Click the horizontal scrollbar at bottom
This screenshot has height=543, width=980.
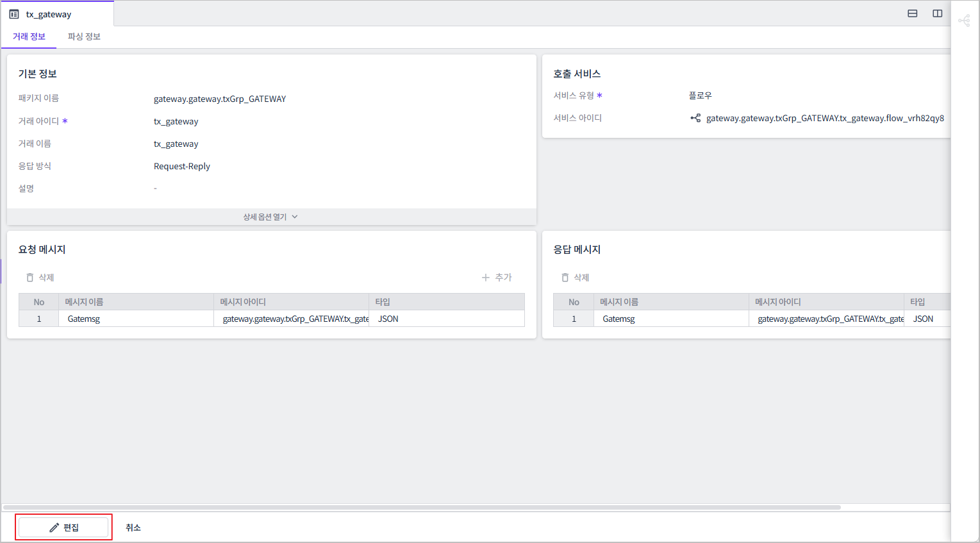pos(422,507)
